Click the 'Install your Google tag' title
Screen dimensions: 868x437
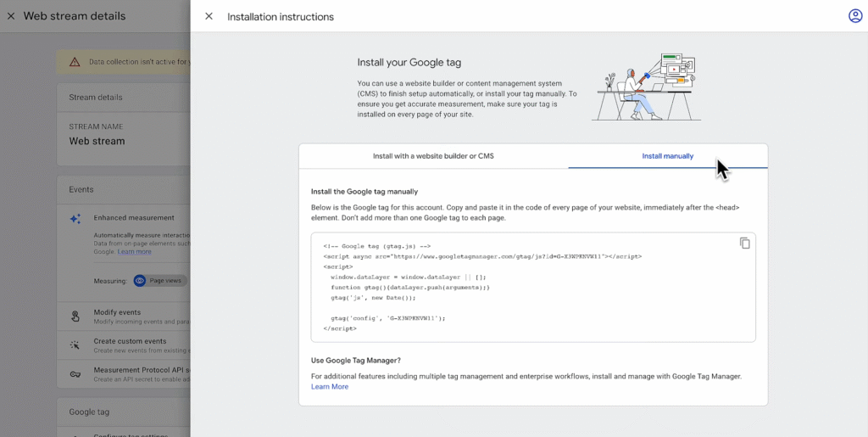click(409, 62)
